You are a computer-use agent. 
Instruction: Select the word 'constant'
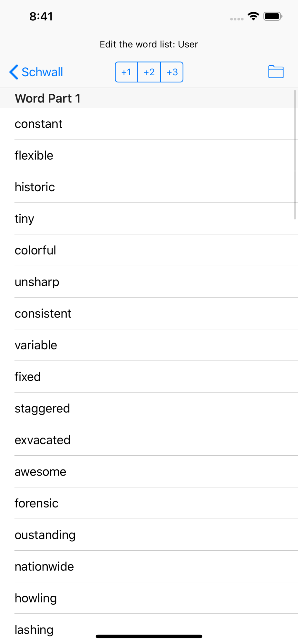[x=149, y=124]
